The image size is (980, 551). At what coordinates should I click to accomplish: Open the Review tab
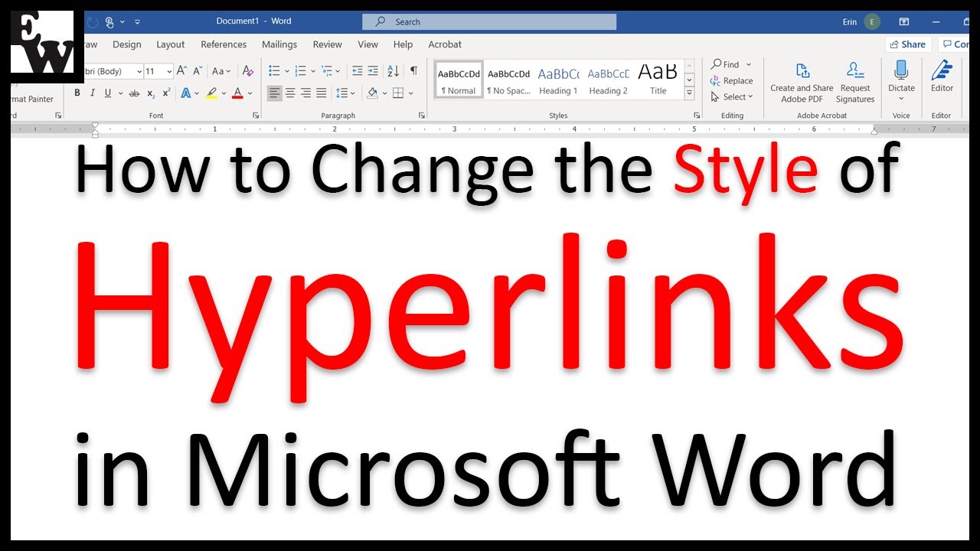tap(328, 44)
